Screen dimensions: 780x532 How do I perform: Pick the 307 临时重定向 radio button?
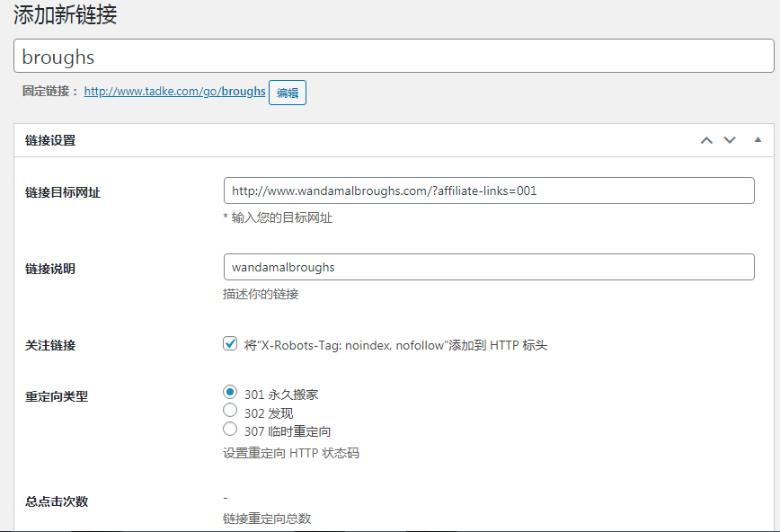[x=230, y=430]
